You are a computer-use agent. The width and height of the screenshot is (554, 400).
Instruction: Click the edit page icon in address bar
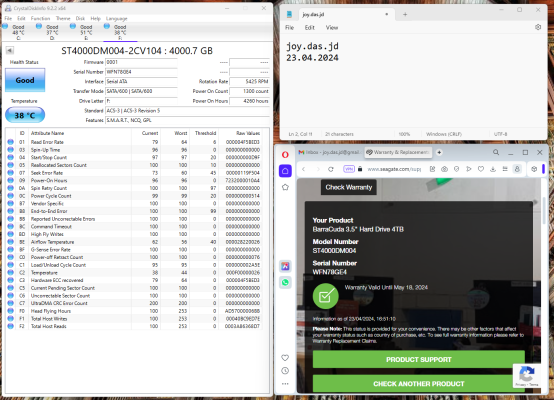[432, 169]
